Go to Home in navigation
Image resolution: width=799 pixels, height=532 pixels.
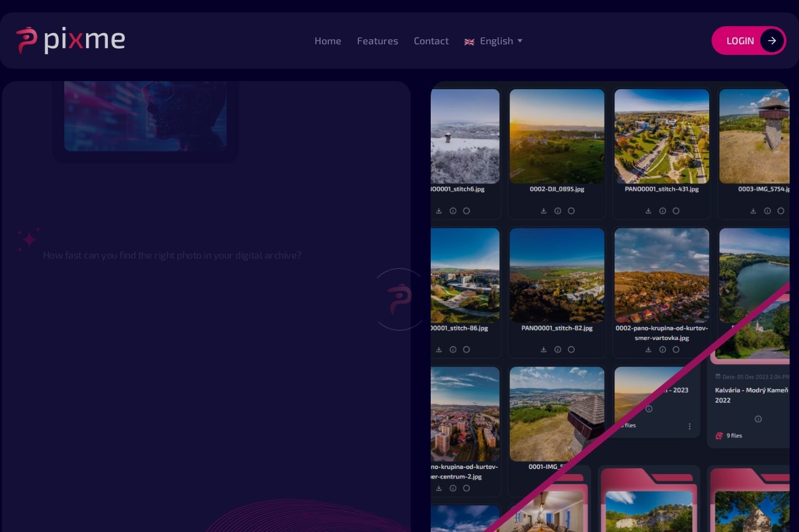328,41
